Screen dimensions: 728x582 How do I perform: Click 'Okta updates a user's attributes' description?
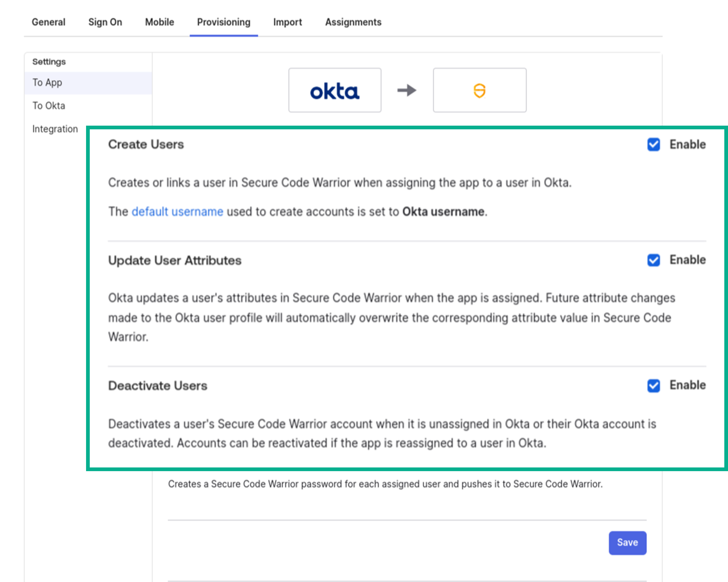392,317
